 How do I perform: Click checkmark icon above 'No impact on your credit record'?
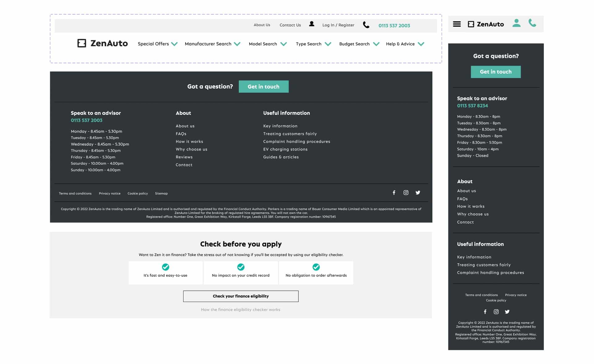(x=241, y=267)
